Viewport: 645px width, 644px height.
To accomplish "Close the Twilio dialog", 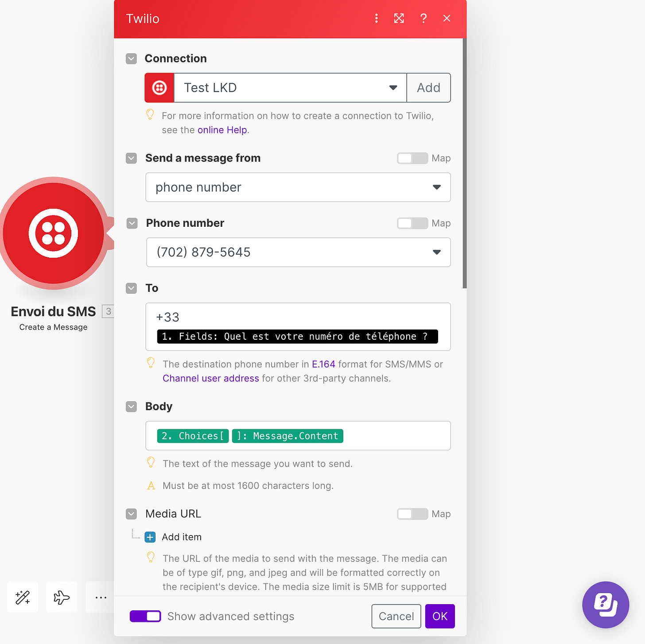I will pyautogui.click(x=447, y=18).
